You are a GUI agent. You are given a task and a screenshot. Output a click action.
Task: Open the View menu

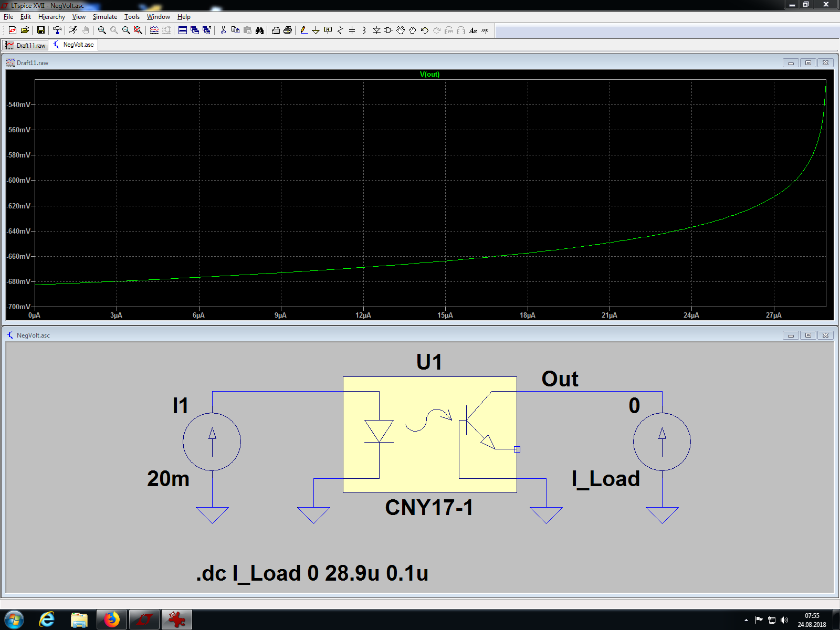79,17
